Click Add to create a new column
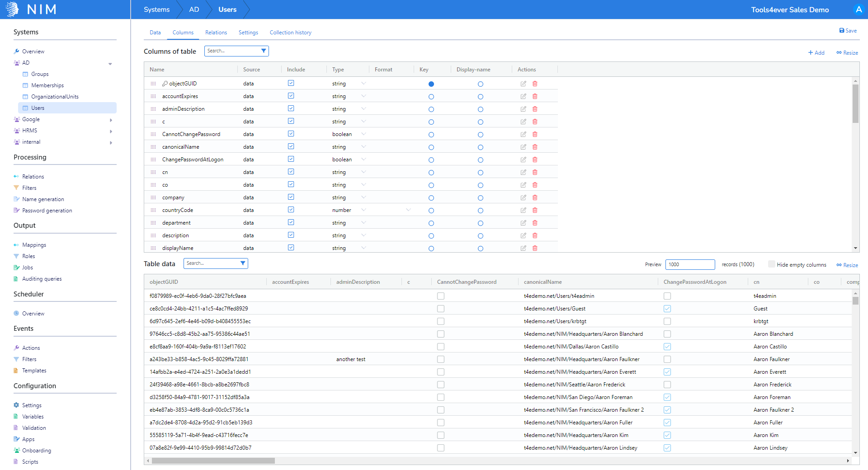This screenshot has width=868, height=470. pos(816,52)
